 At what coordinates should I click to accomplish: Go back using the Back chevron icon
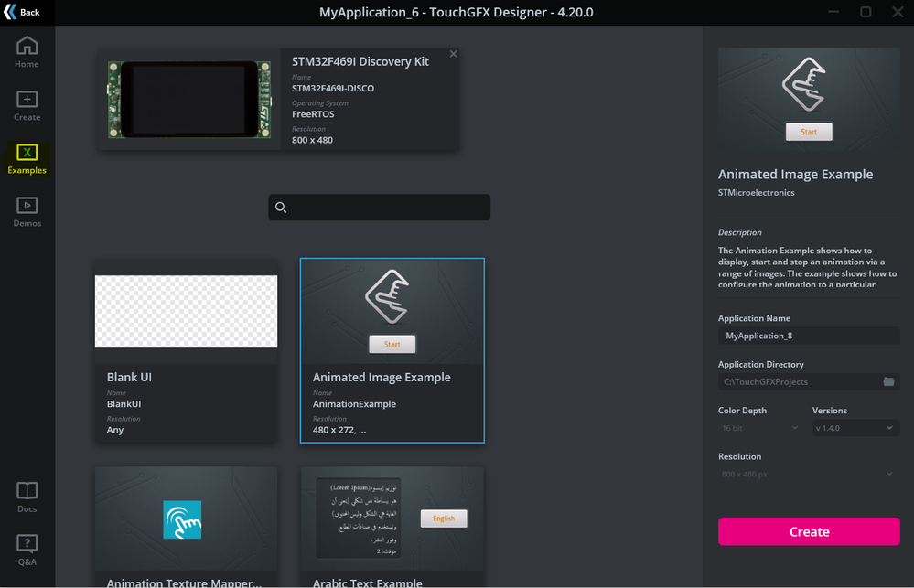[10, 12]
